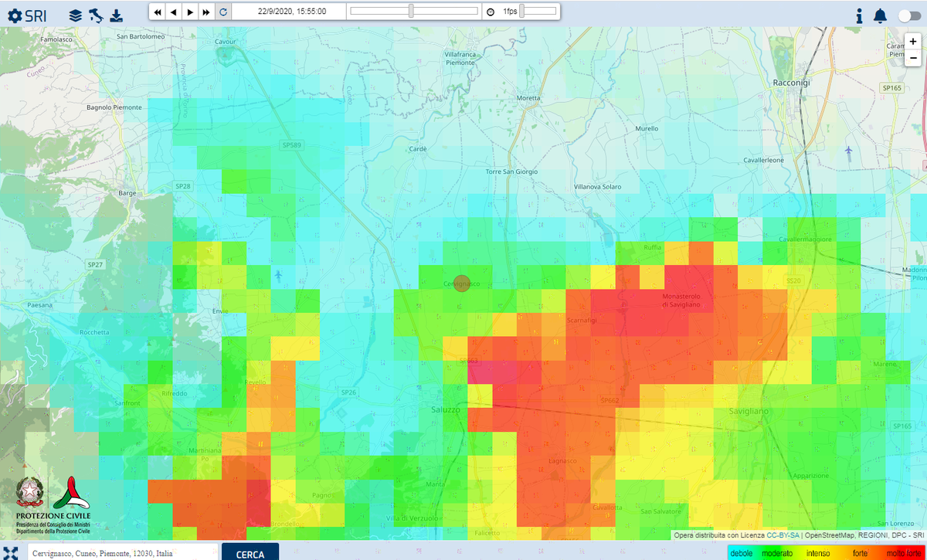This screenshot has width=927, height=560.
Task: Step back one frame
Action: pos(174,12)
